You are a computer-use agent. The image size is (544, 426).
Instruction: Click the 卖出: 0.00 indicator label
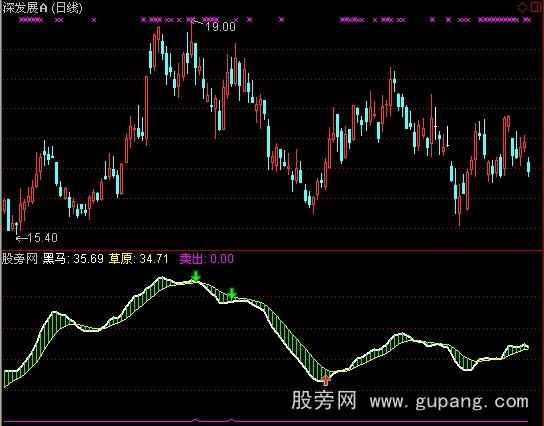(206, 259)
